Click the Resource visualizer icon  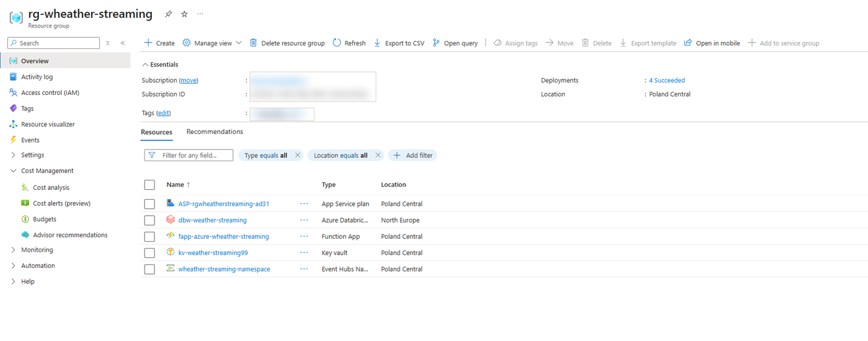tap(14, 124)
